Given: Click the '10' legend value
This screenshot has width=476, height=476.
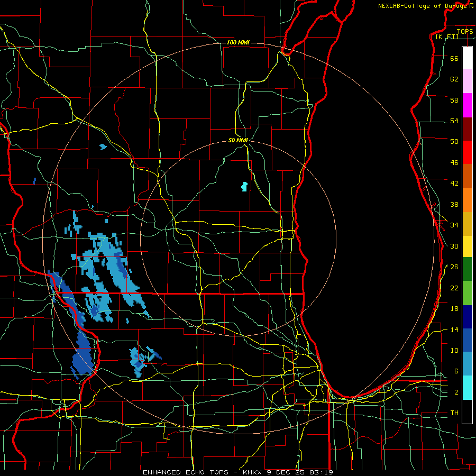Looking at the screenshot, I should 454,350.
